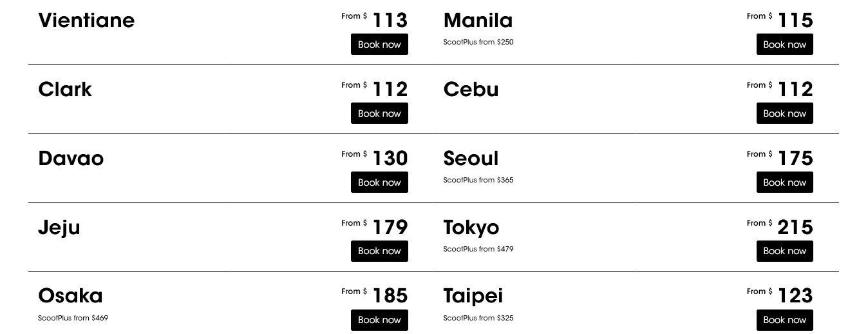Click the Osaka destination name
This screenshot has height=334, width=868.
(x=70, y=295)
